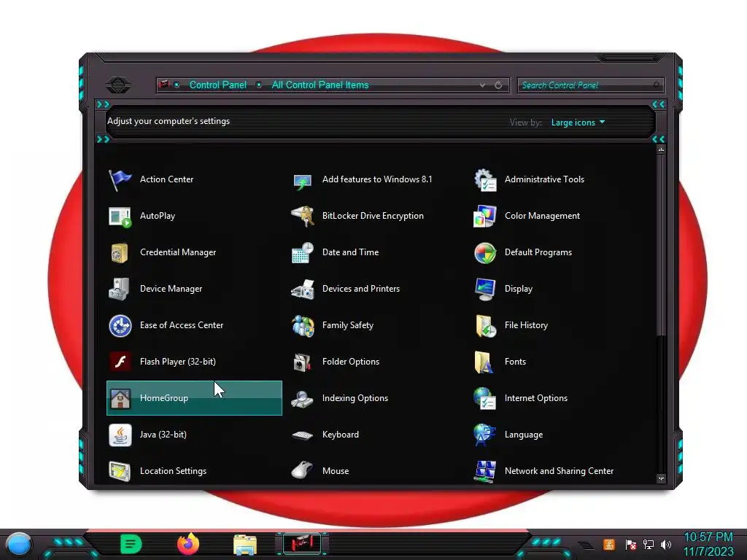Screen dimensions: 747x560
Task: Open Java (32-bit) icon
Action: (120, 435)
